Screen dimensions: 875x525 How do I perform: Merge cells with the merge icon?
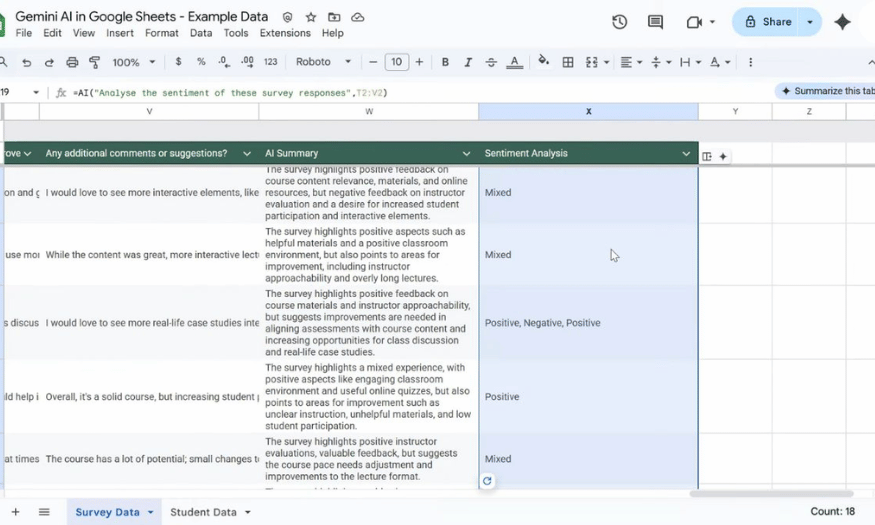point(592,62)
